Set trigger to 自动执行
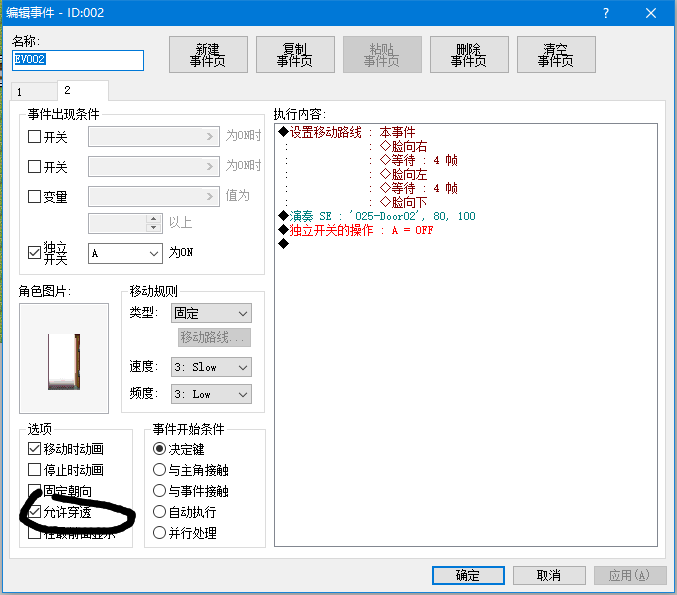 (x=159, y=512)
